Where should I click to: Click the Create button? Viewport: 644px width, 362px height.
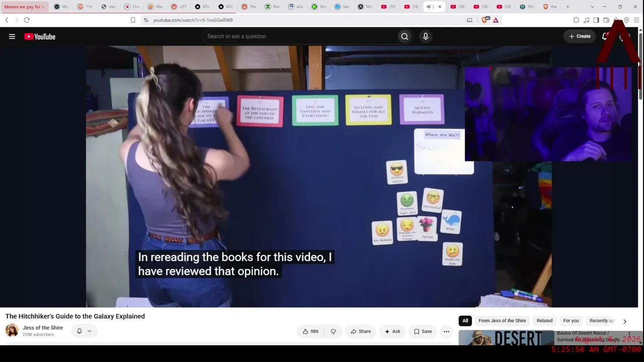[x=580, y=36]
